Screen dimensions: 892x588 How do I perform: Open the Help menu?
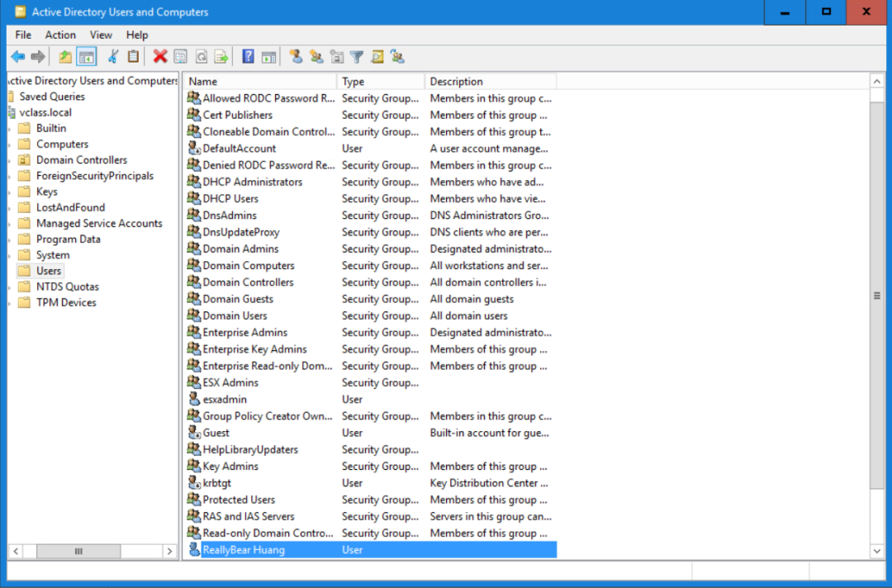[137, 35]
